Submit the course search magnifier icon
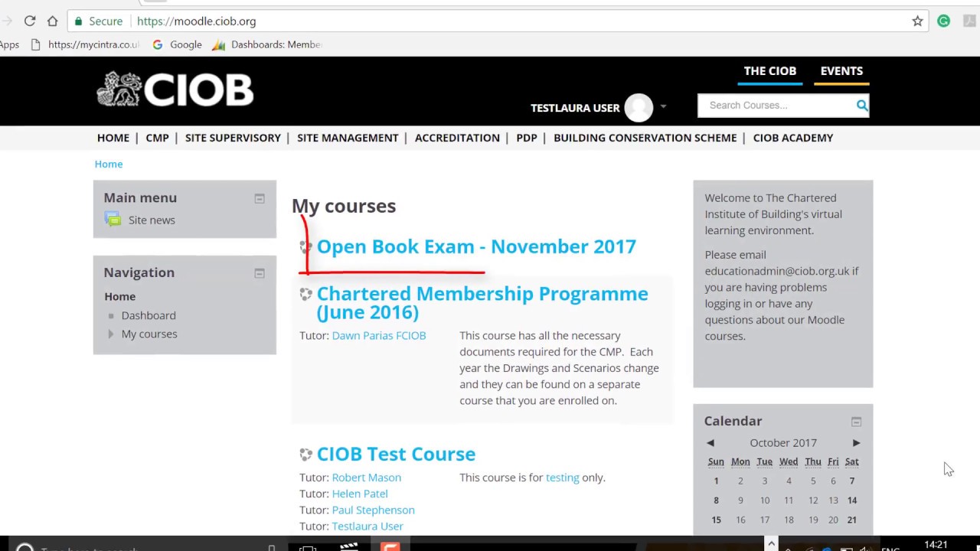This screenshot has width=980, height=551. [x=862, y=106]
